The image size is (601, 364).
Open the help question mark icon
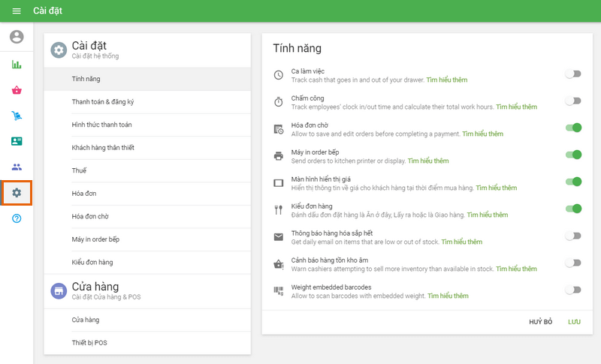tap(17, 218)
